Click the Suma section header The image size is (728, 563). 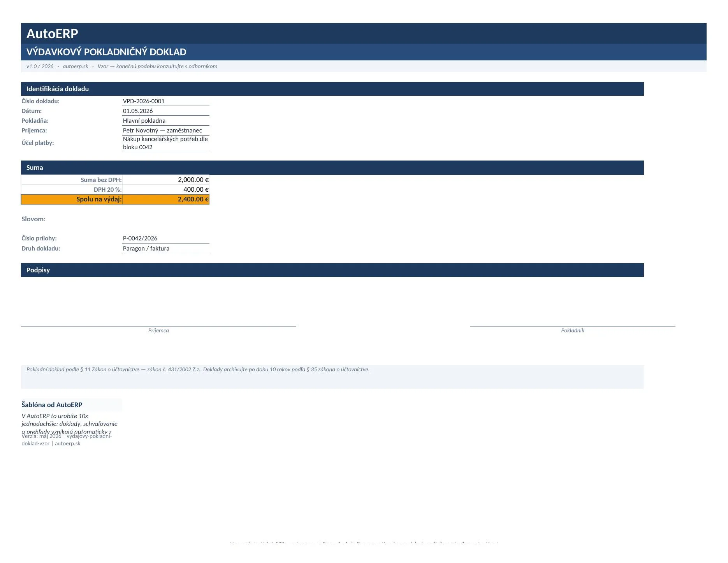(x=332, y=168)
